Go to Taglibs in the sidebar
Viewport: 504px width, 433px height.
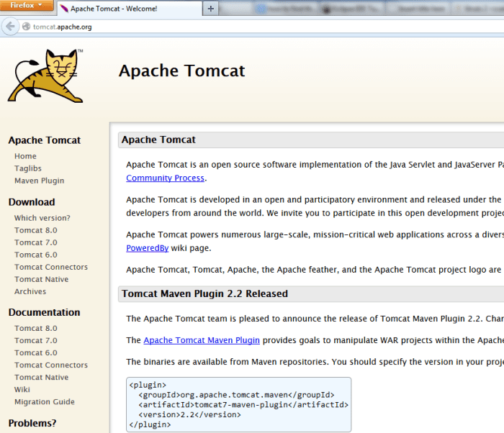[28, 168]
